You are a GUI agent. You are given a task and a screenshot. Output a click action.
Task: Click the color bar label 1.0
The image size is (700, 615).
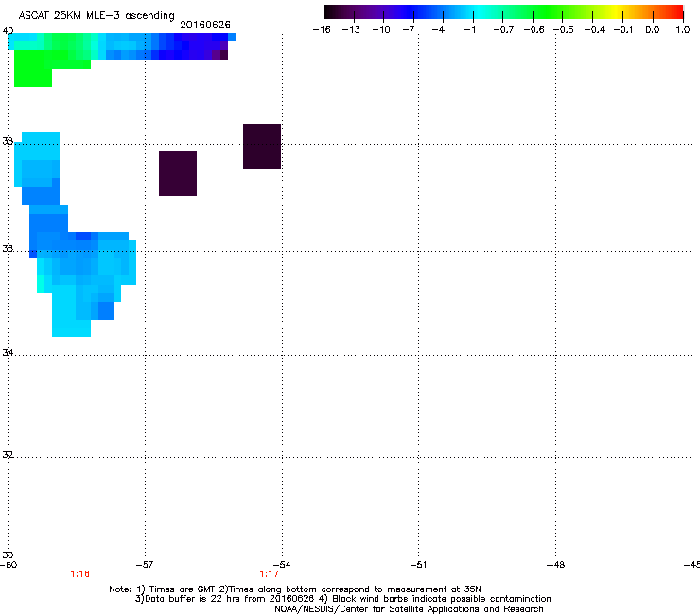pos(683,30)
